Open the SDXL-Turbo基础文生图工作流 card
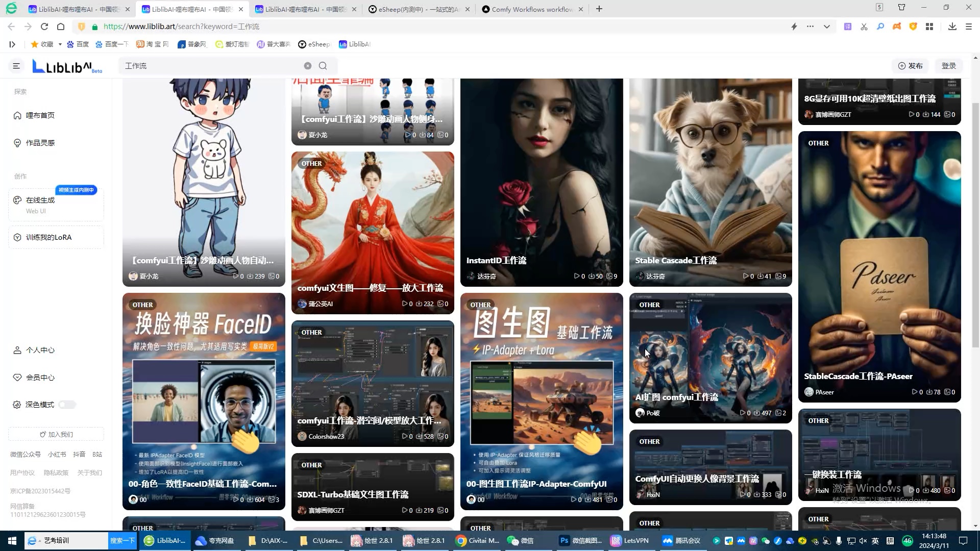The image size is (980, 551). [x=373, y=487]
